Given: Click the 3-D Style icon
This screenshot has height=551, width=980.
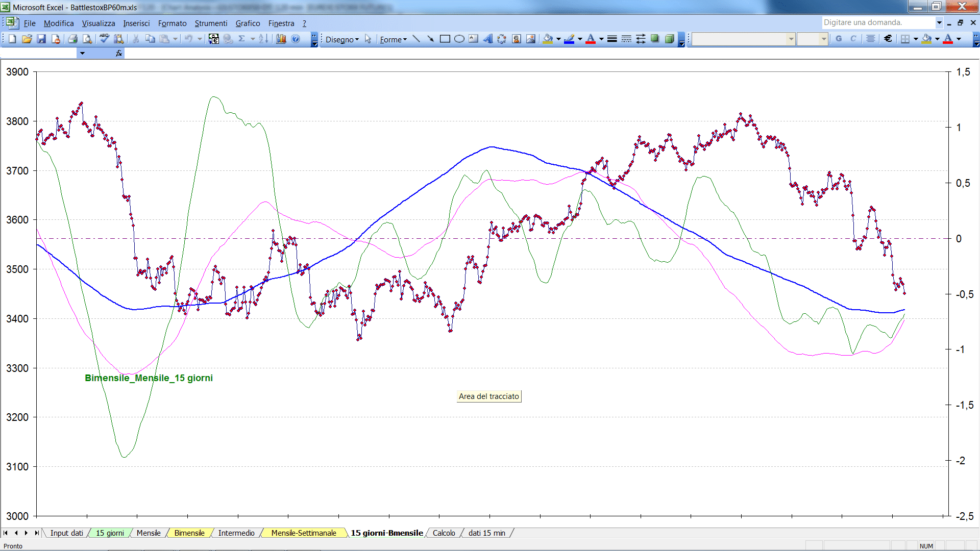Looking at the screenshot, I should click(x=669, y=39).
